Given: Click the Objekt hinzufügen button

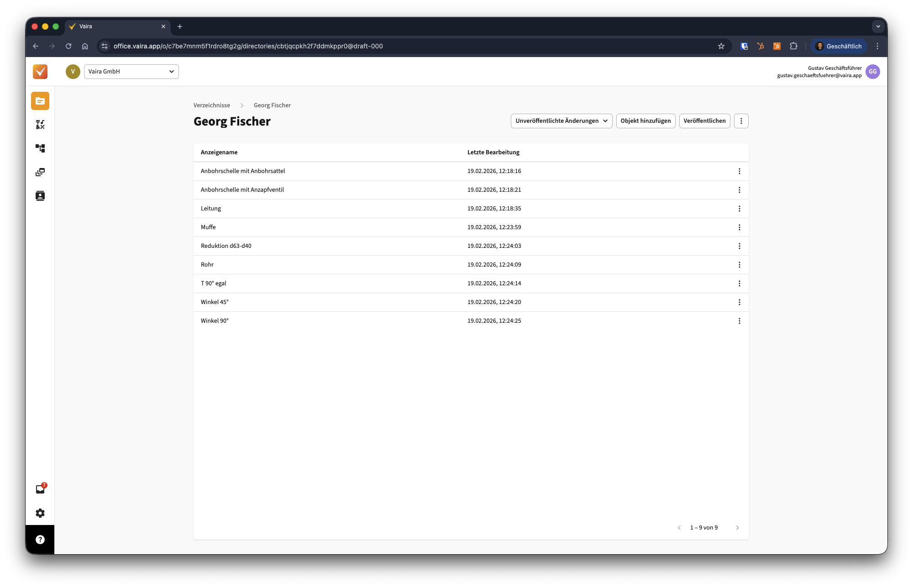Looking at the screenshot, I should pyautogui.click(x=645, y=121).
